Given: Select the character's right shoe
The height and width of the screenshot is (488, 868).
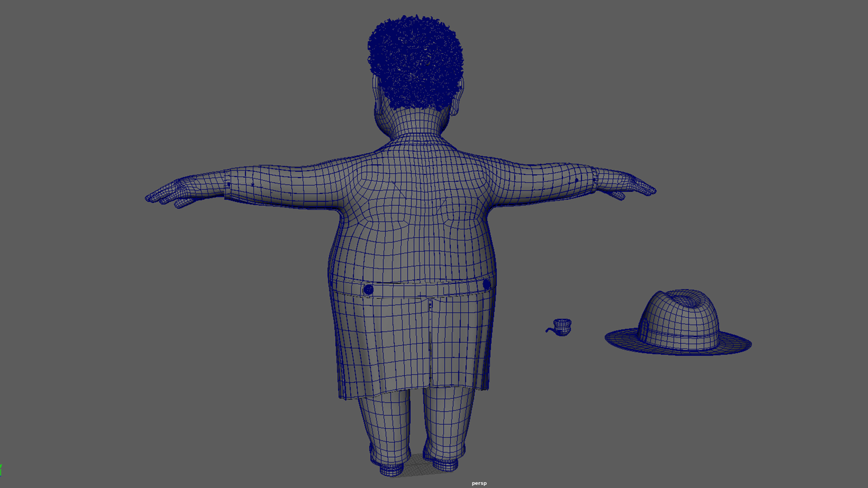Looking at the screenshot, I should (445, 465).
